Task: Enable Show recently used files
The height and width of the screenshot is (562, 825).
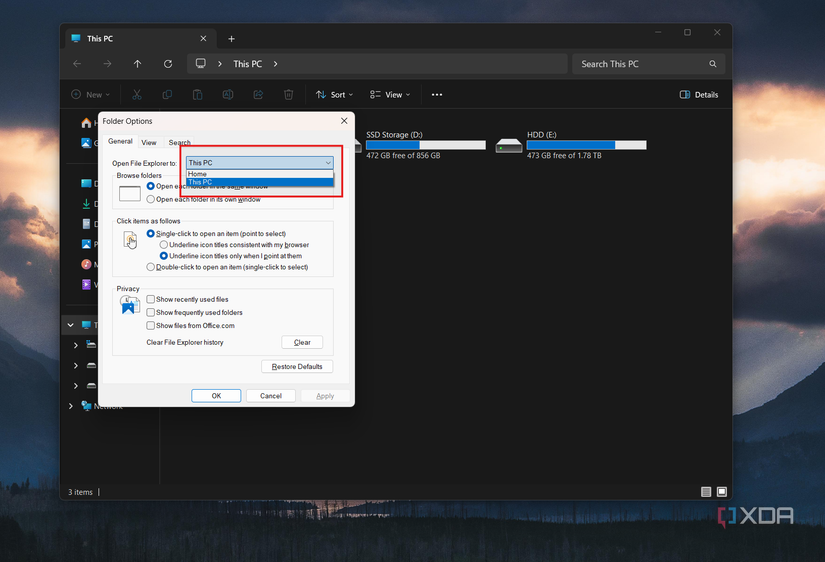Action: 150,299
